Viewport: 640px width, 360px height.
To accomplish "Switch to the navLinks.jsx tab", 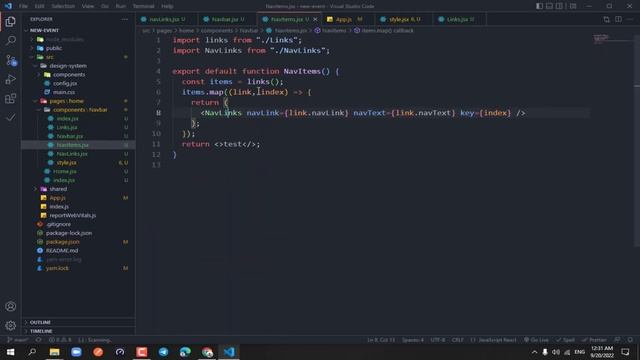I will [167, 19].
